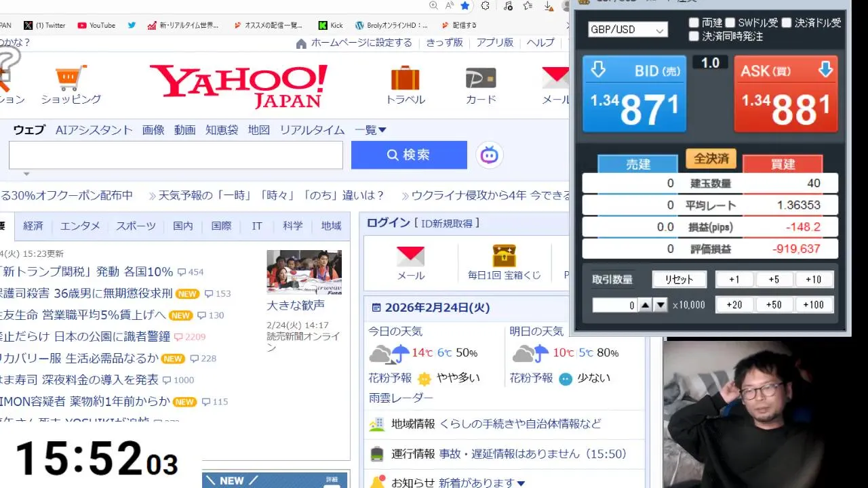Viewport: 868px width, 488px height.
Task: Open the 「新トランプ関税」発動 headline
Action: click(x=86, y=272)
